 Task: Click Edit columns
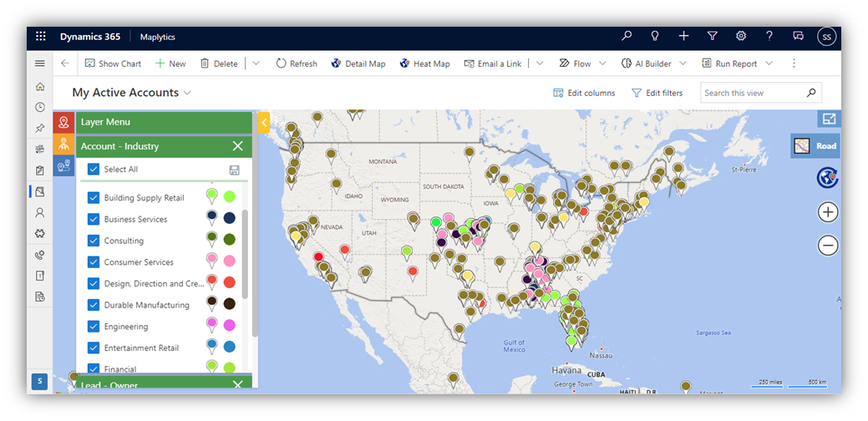pos(584,93)
